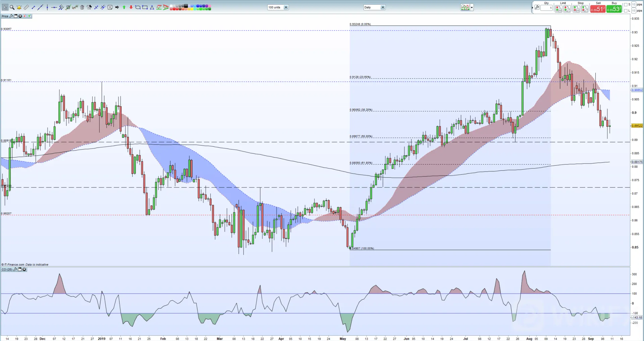Click the 2019 label on time axis
This screenshot has width=644, height=341.
point(102,339)
